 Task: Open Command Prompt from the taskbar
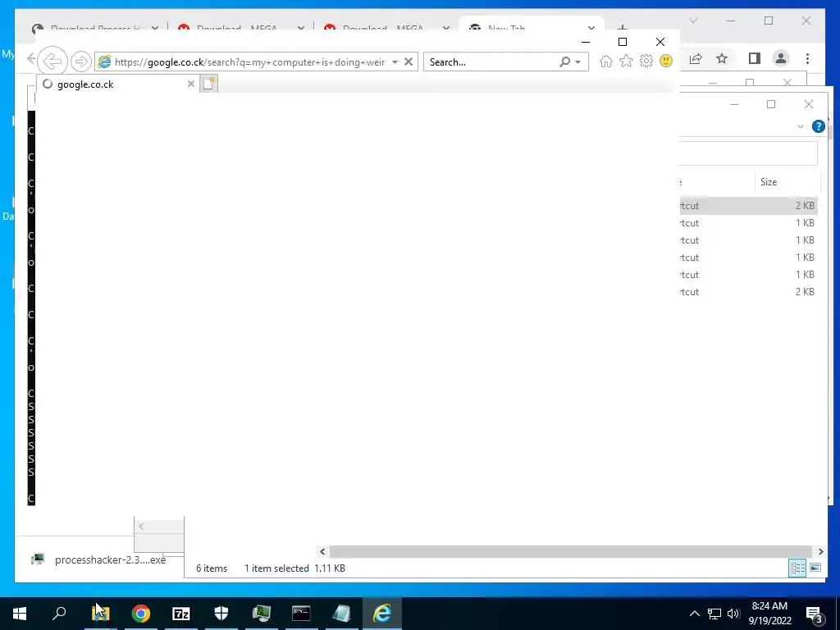coord(301,614)
